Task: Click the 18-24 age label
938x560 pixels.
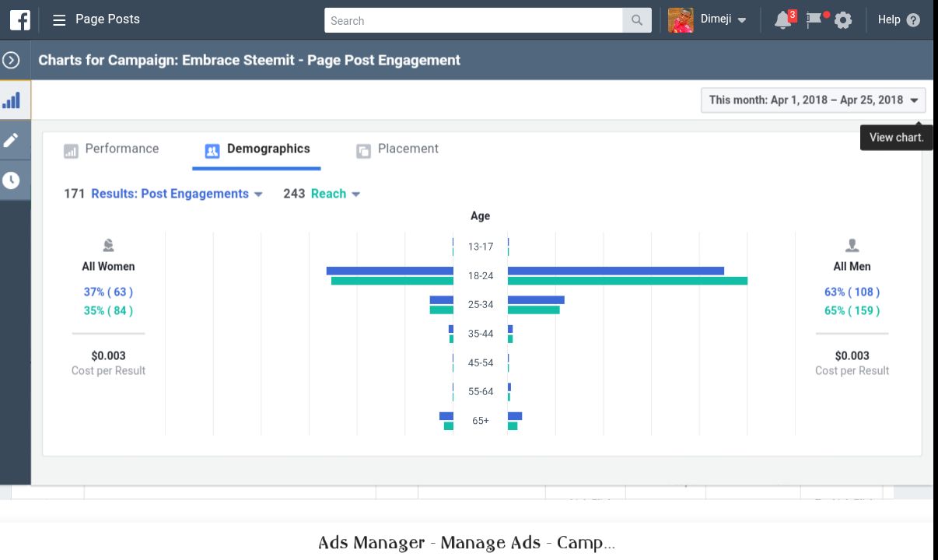Action: point(481,275)
